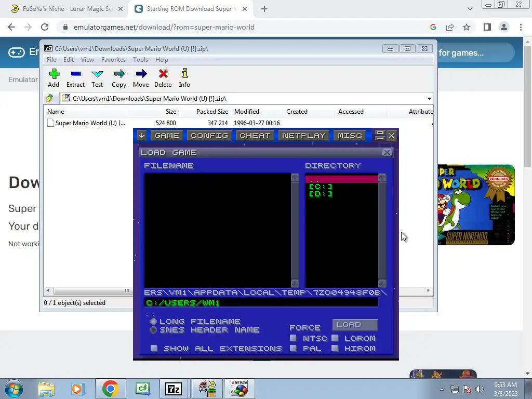Open 7-Zip Help menu

162,60
